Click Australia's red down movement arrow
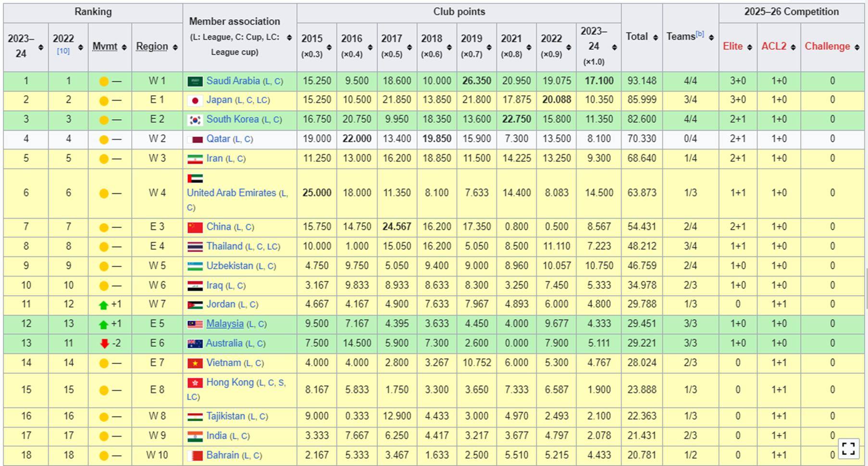The height and width of the screenshot is (466, 868). tap(104, 344)
